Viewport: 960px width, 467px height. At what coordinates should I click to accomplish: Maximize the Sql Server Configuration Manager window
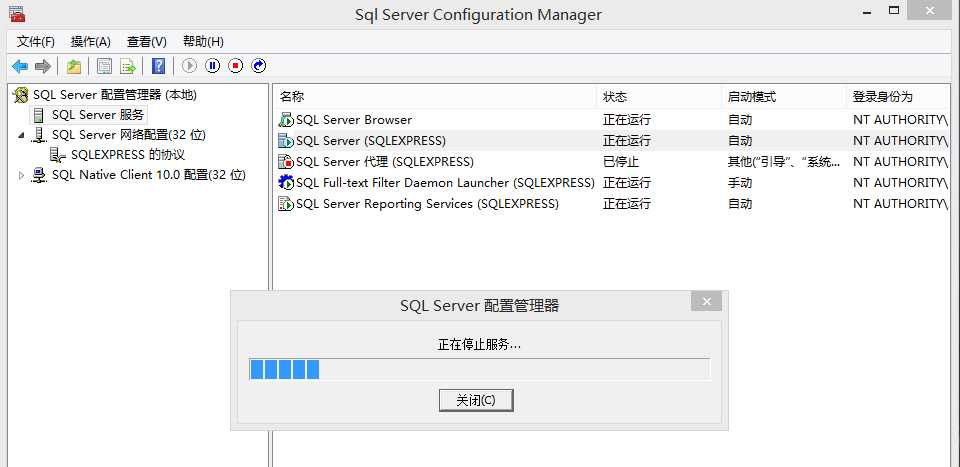pos(894,10)
